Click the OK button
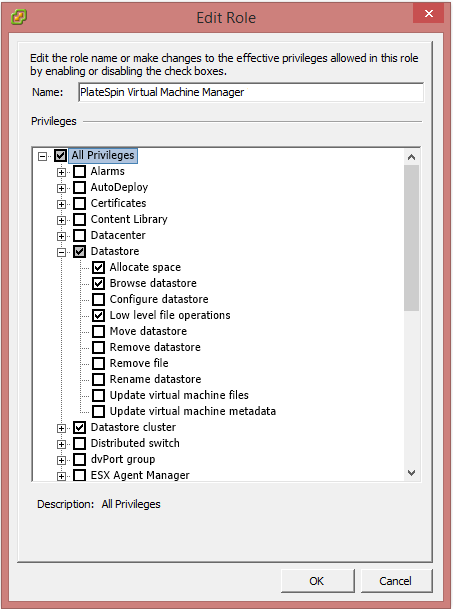This screenshot has width=453, height=609. click(x=317, y=581)
